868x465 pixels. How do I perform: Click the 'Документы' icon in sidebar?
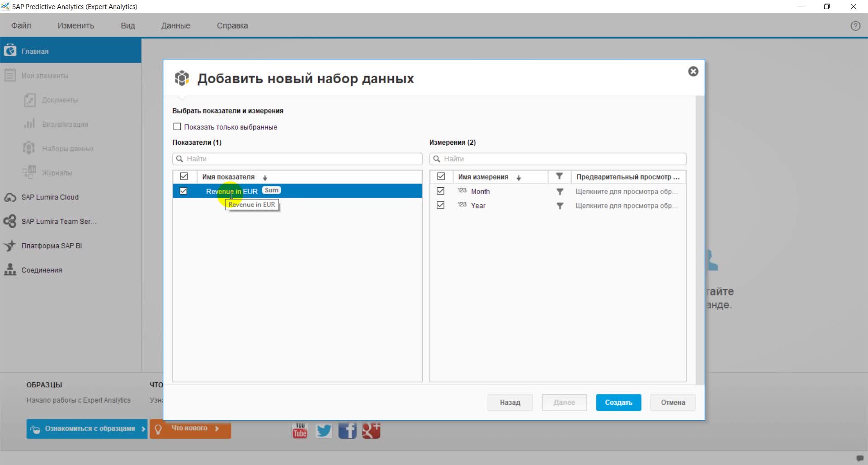tap(30, 100)
